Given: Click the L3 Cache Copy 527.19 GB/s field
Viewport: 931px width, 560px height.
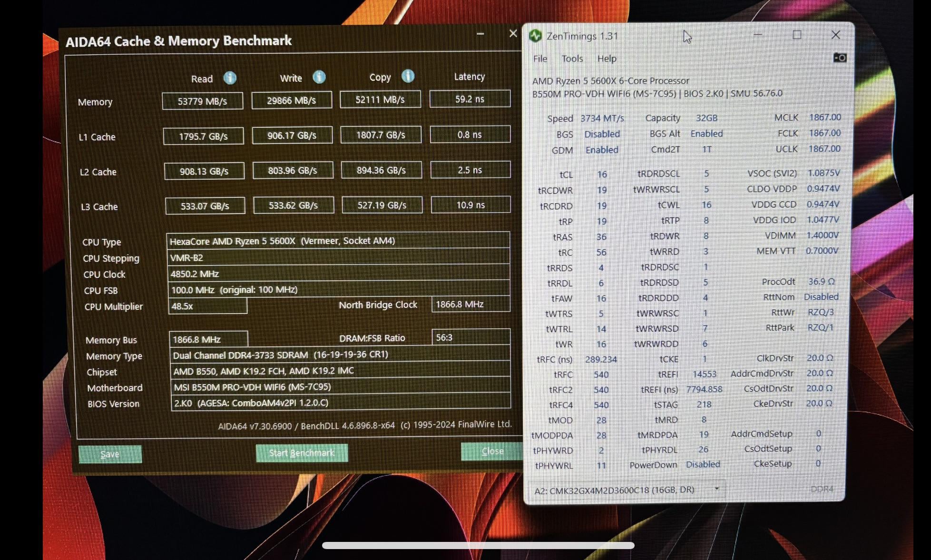Looking at the screenshot, I should pyautogui.click(x=382, y=205).
